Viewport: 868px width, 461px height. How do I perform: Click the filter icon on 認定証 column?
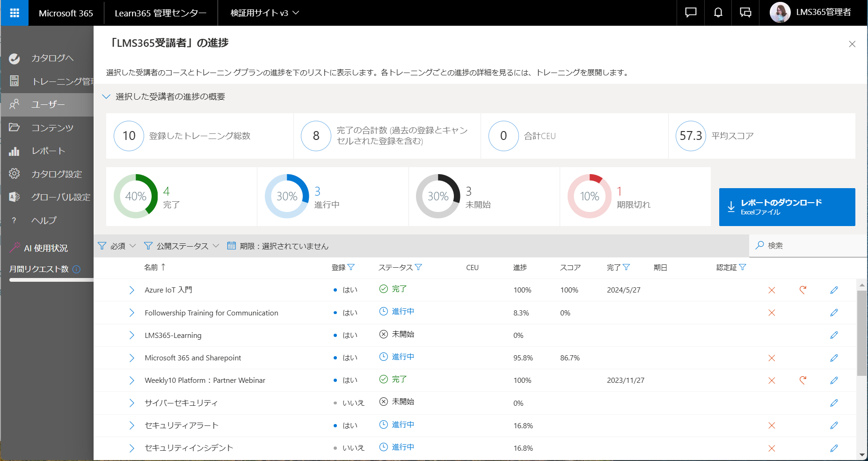(743, 267)
